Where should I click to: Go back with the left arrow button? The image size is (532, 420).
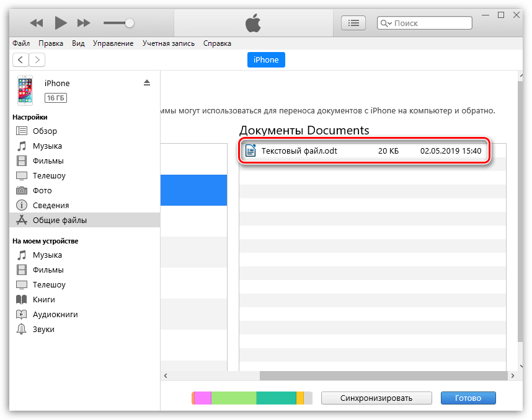pyautogui.click(x=21, y=59)
